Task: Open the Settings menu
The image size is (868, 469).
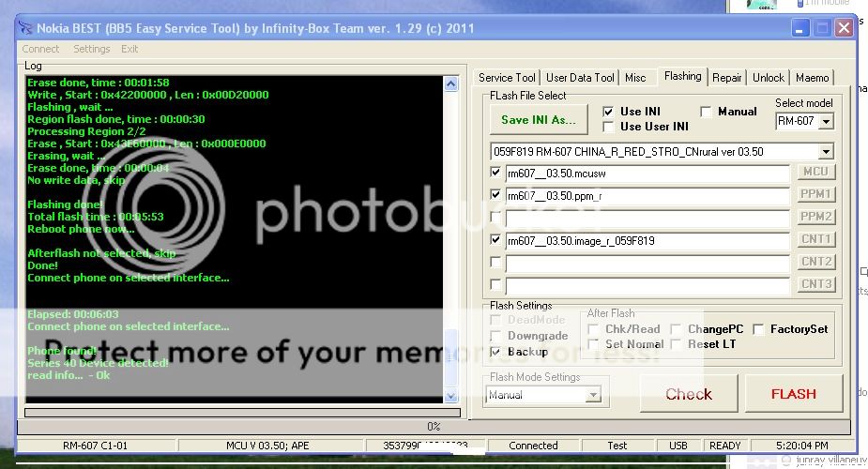Action: pos(91,49)
